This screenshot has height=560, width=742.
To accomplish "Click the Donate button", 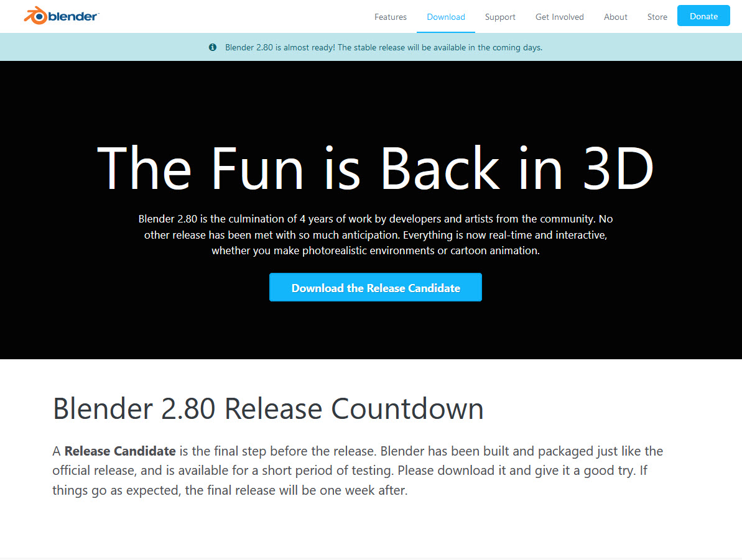I will click(x=703, y=16).
